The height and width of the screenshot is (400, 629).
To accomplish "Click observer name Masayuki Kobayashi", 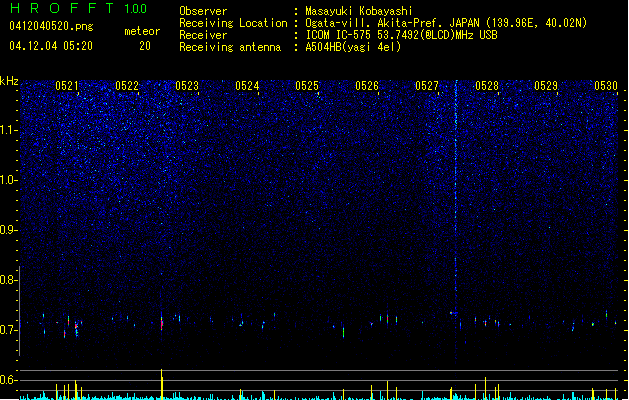I will coord(359,11).
